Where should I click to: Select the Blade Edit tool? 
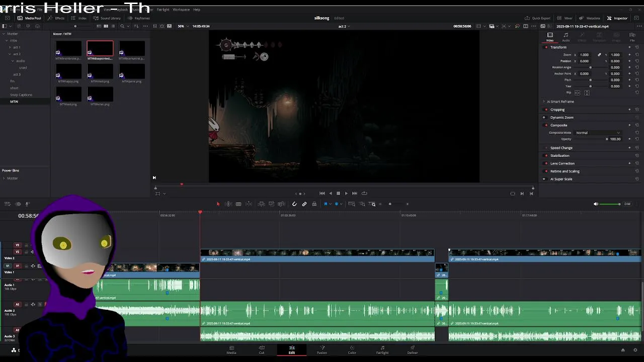point(238,204)
